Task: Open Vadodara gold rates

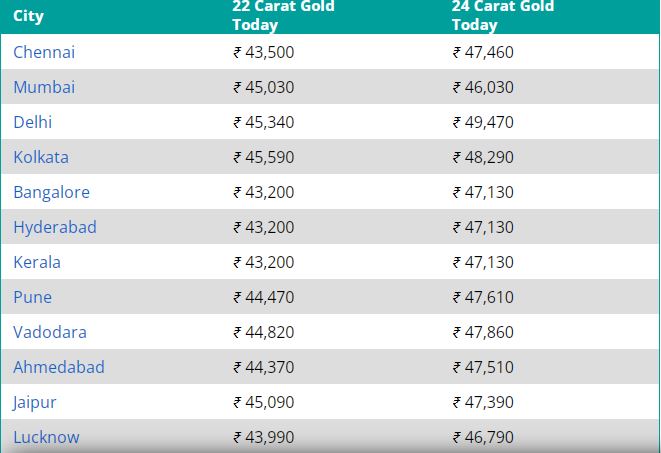Action: (50, 332)
